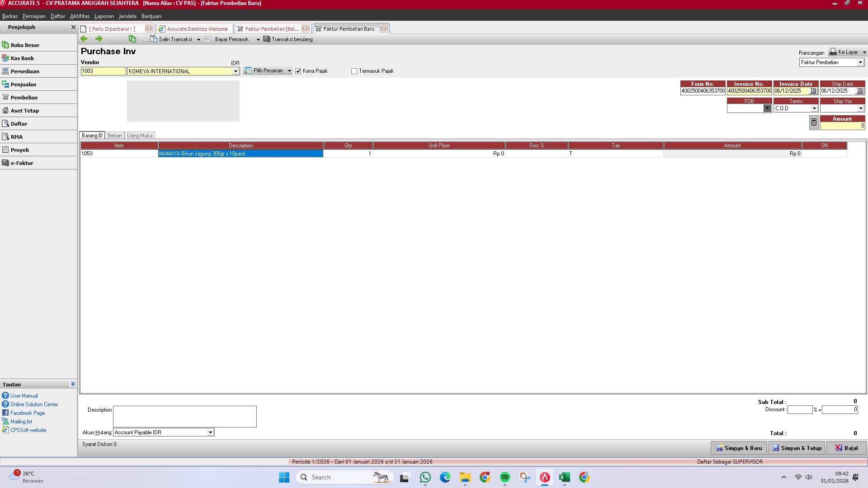The width and height of the screenshot is (868, 488).
Task: Open Kas Bank module
Action: tap(22, 58)
